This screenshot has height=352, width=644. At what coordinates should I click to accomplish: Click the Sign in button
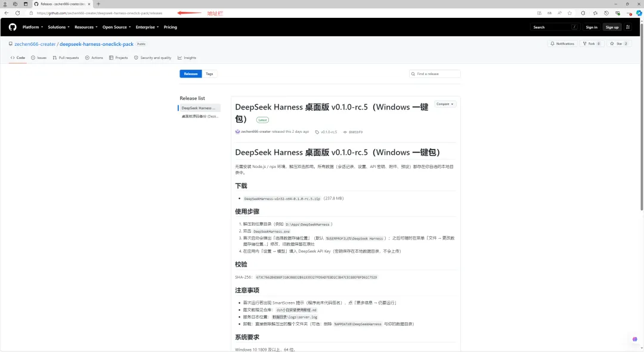click(x=592, y=27)
